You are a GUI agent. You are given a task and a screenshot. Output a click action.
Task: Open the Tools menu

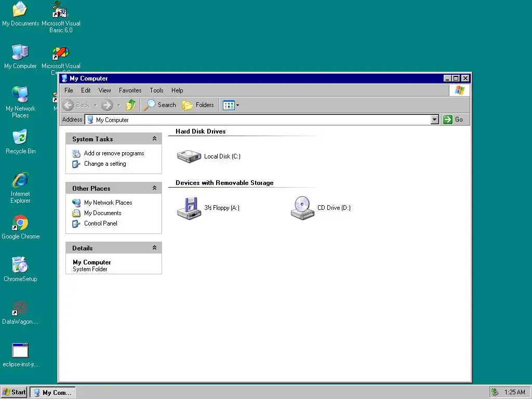pos(156,90)
